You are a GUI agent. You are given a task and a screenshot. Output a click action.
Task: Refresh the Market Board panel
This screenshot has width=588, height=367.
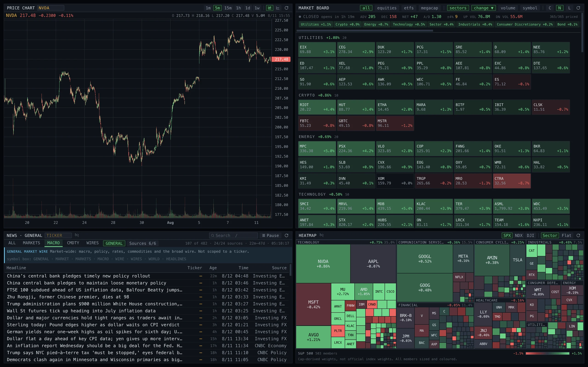coord(578,8)
